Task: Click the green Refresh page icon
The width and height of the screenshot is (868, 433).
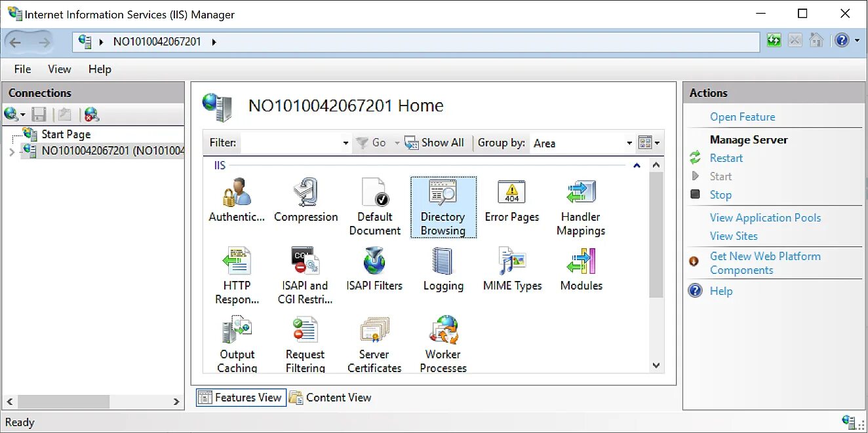Action: tap(774, 41)
